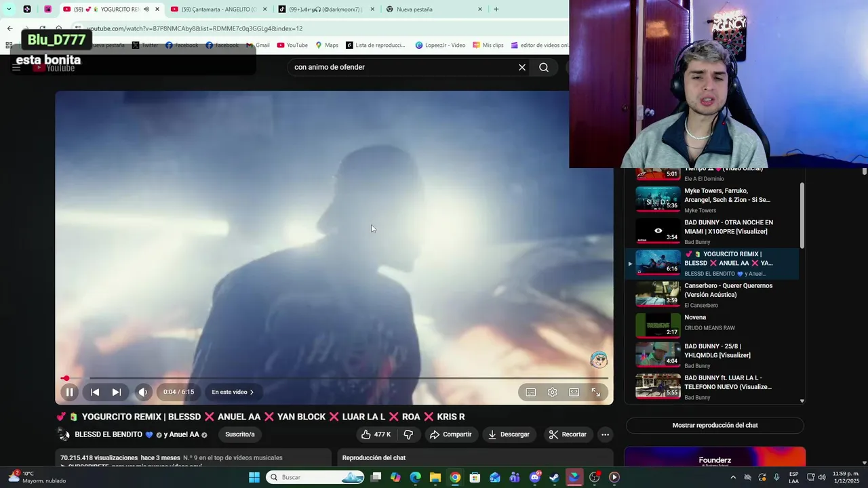Enter fullscreen mode in the player
The image size is (868, 488).
pyautogui.click(x=596, y=392)
